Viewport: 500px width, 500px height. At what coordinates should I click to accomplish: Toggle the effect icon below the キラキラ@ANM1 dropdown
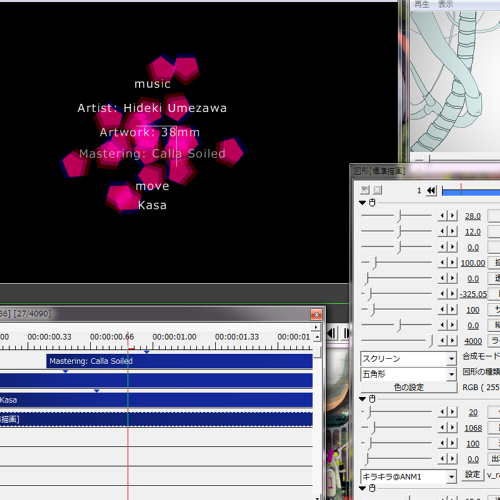[372, 488]
